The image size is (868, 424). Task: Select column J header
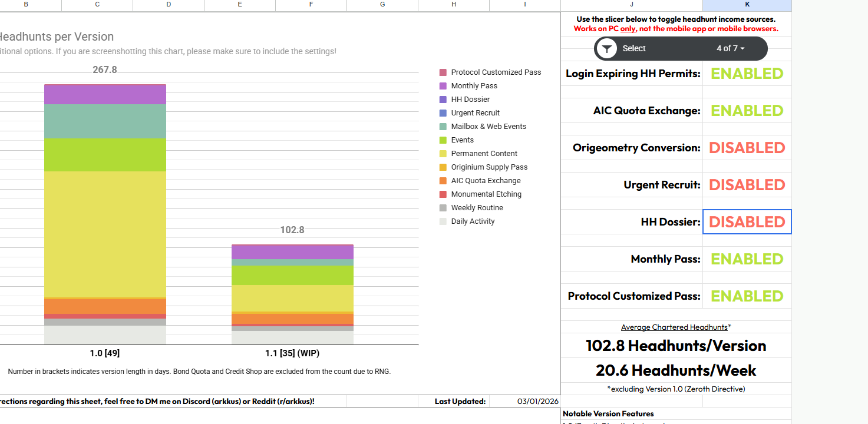pyautogui.click(x=632, y=5)
